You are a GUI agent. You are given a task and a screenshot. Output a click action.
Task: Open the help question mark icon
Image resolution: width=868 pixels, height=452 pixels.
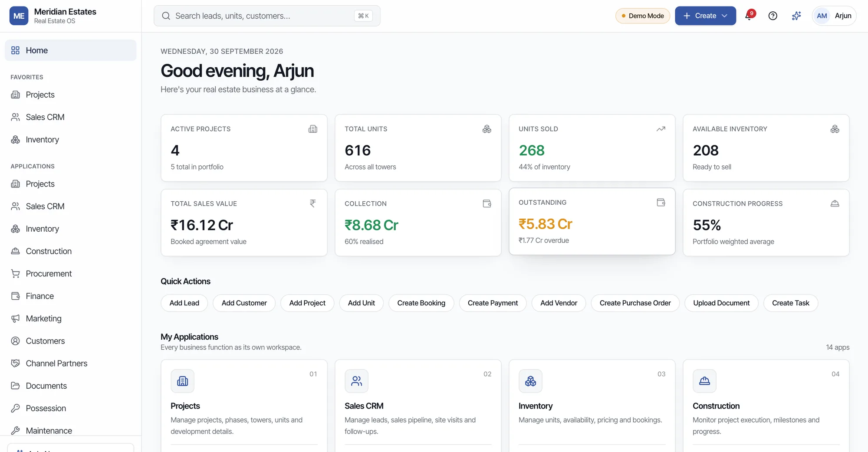(773, 16)
